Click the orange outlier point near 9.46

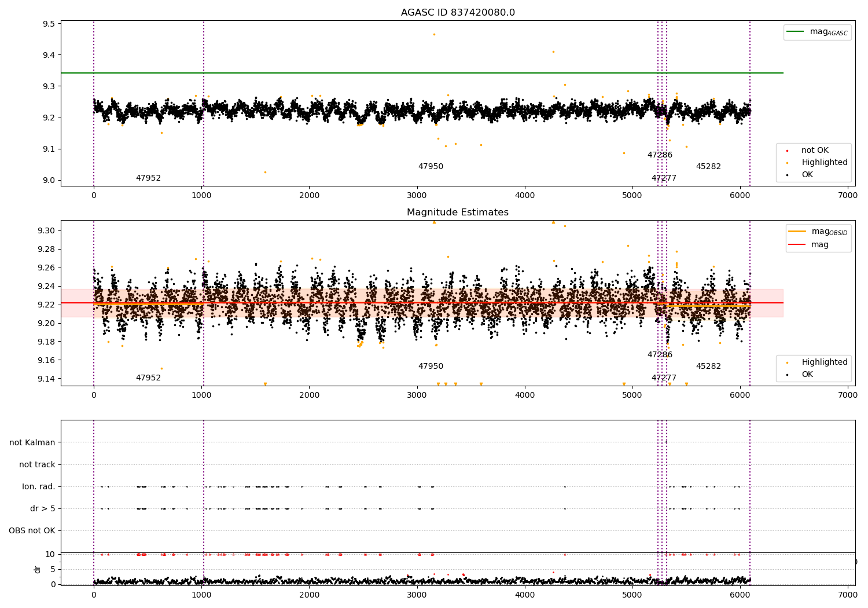[x=434, y=34]
